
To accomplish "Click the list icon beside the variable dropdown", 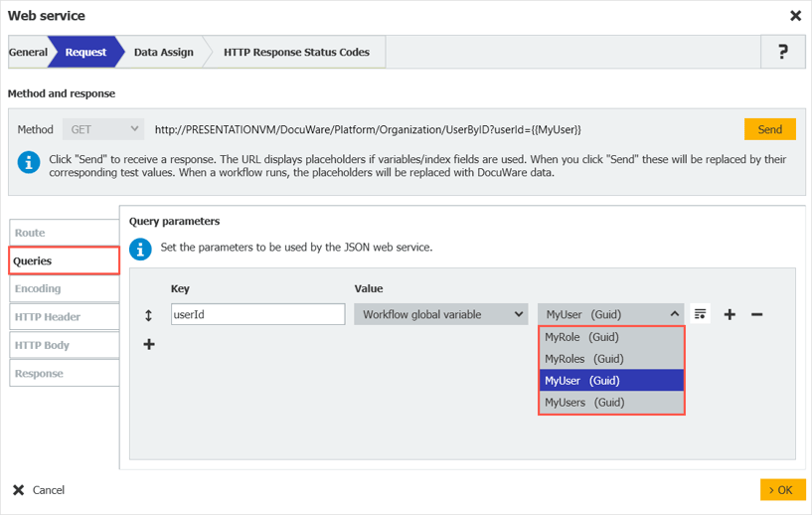I will coord(701,314).
